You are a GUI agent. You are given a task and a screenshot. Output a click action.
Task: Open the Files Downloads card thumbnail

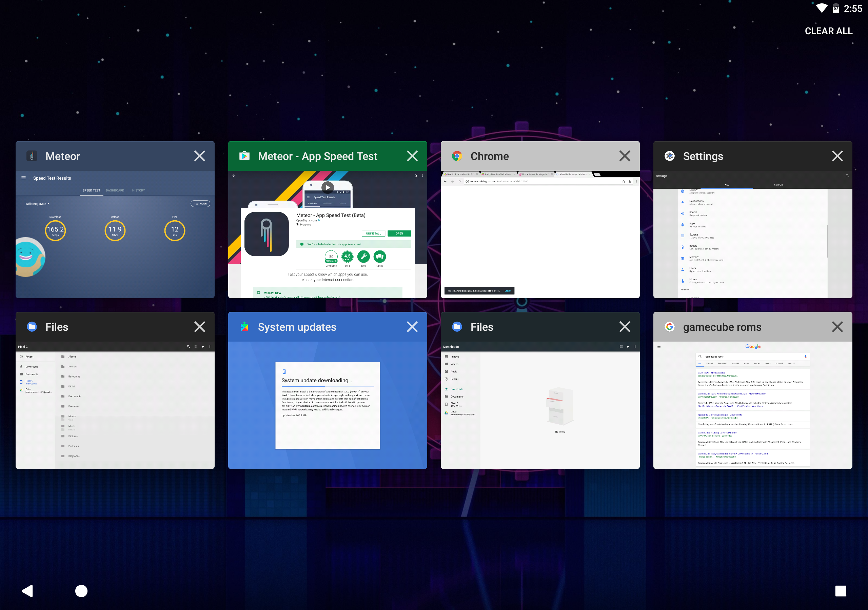click(x=540, y=405)
